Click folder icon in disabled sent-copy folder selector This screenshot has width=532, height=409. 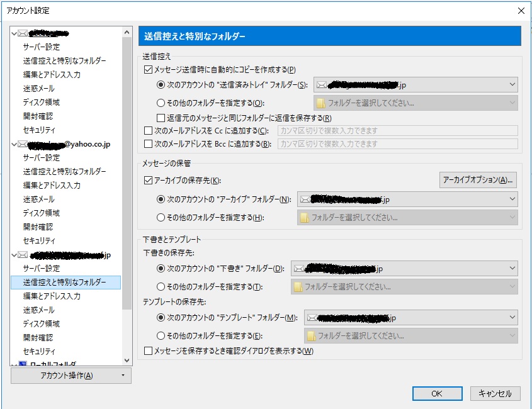(321, 103)
